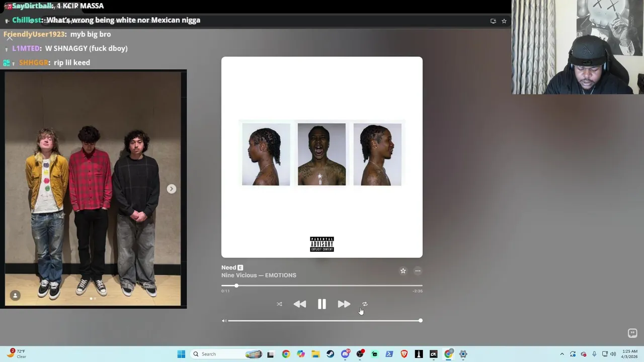Expand the hidden system tray icons
This screenshot has width=644, height=362.
coord(562,354)
